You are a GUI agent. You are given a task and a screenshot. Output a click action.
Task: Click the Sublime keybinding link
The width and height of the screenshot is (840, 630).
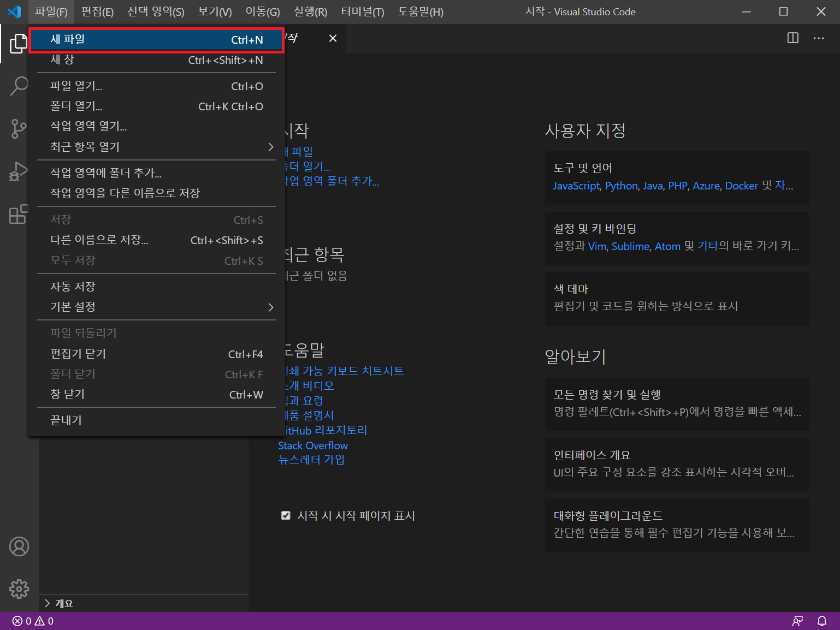point(630,246)
